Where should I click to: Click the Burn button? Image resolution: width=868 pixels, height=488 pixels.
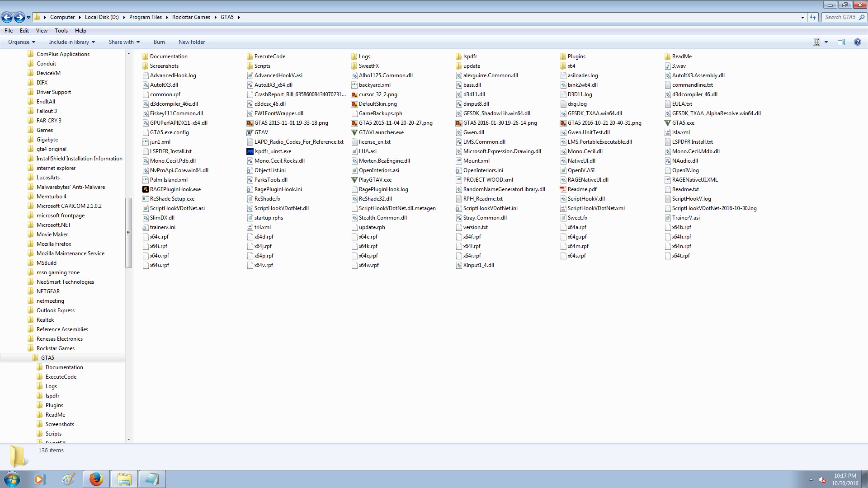159,42
